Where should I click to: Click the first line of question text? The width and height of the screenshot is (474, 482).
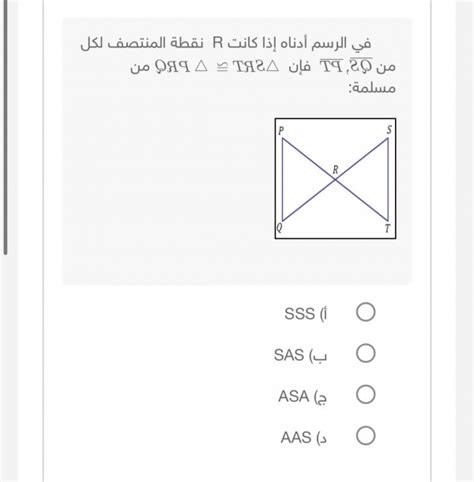pyautogui.click(x=226, y=44)
